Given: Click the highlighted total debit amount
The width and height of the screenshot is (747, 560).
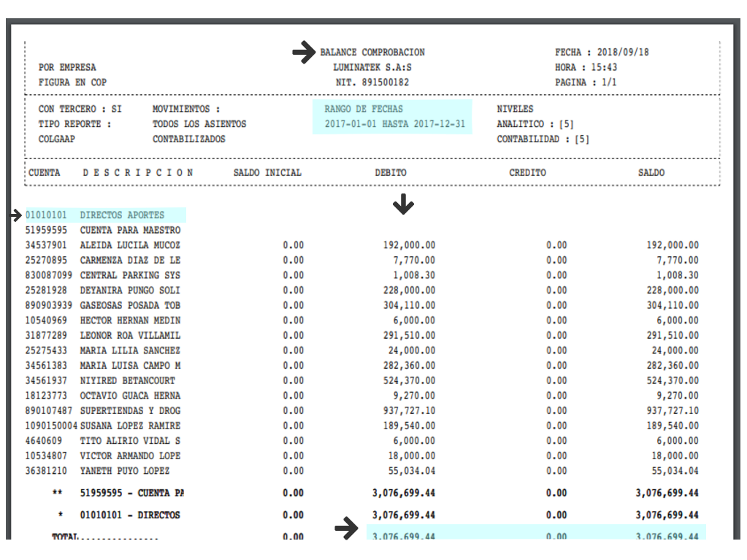Looking at the screenshot, I should pyautogui.click(x=404, y=536).
